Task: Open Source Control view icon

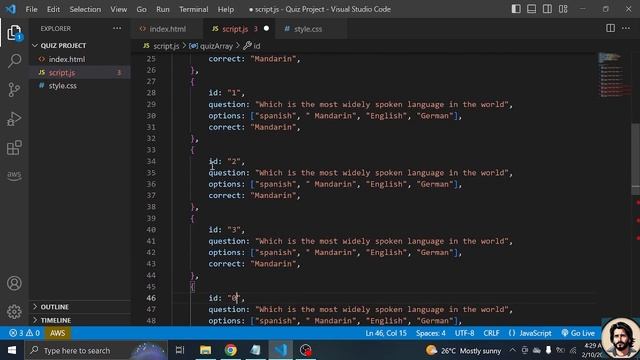Action: pos(14,90)
